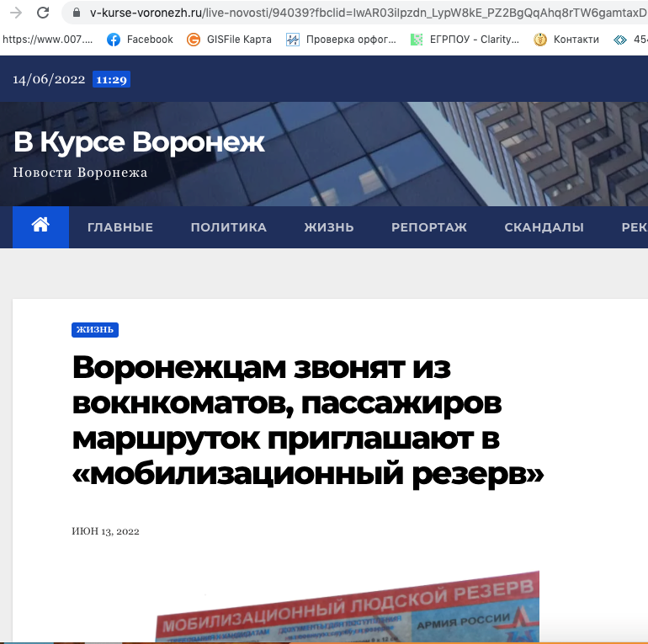Image resolution: width=648 pixels, height=644 pixels.
Task: Click the home icon in navigation bar
Action: 40,226
